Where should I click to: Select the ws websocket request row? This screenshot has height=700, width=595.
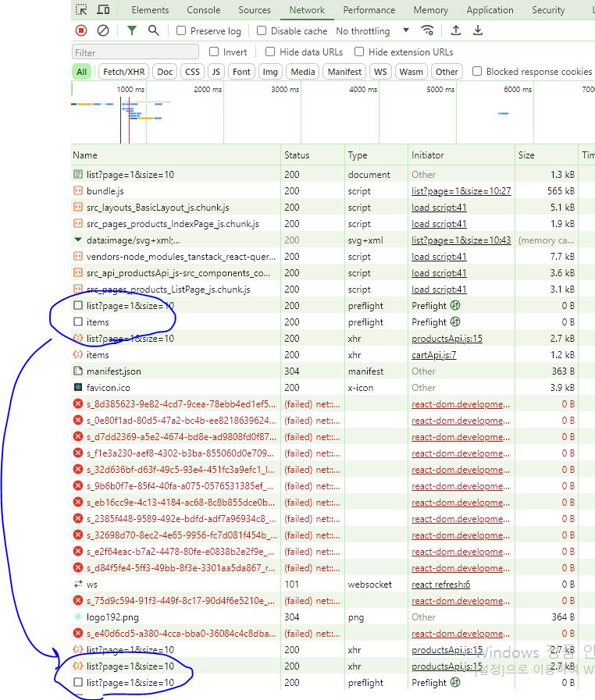333,585
